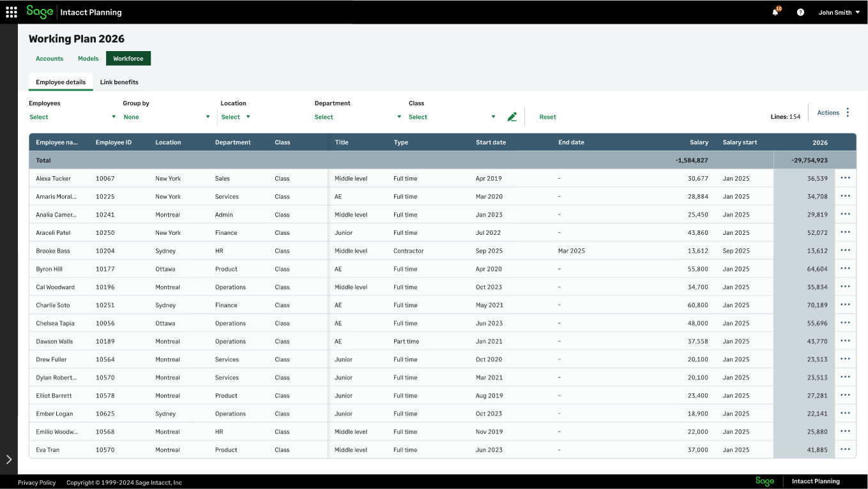The width and height of the screenshot is (868, 489).
Task: Click employee ID 10250
Action: pos(105,233)
